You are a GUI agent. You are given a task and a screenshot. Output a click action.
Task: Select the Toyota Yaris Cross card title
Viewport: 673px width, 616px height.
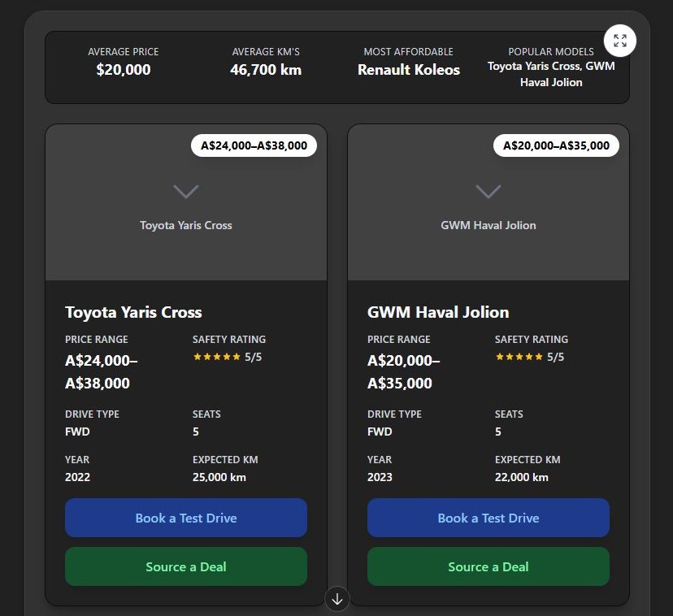coord(133,312)
